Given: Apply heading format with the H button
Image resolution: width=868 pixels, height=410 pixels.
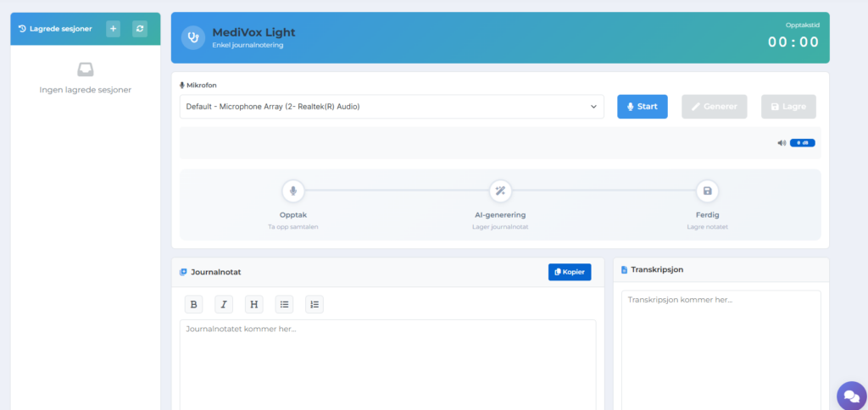Looking at the screenshot, I should [253, 304].
